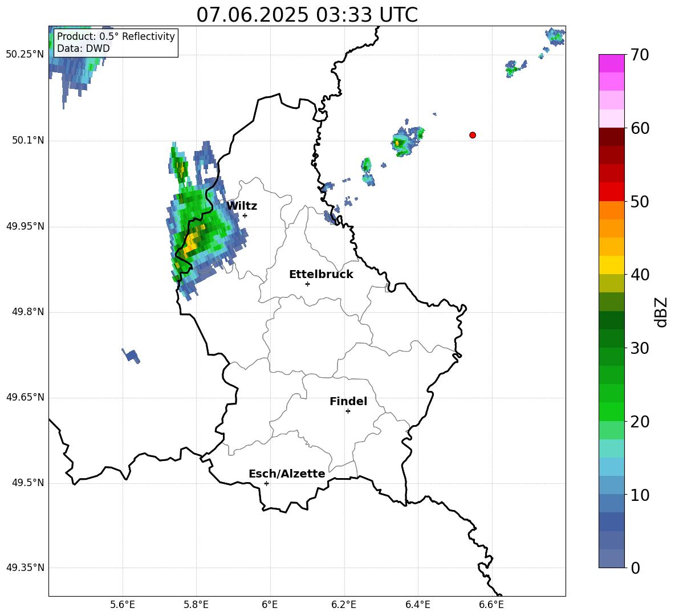Click the colorbar tick label 30

[x=640, y=348]
